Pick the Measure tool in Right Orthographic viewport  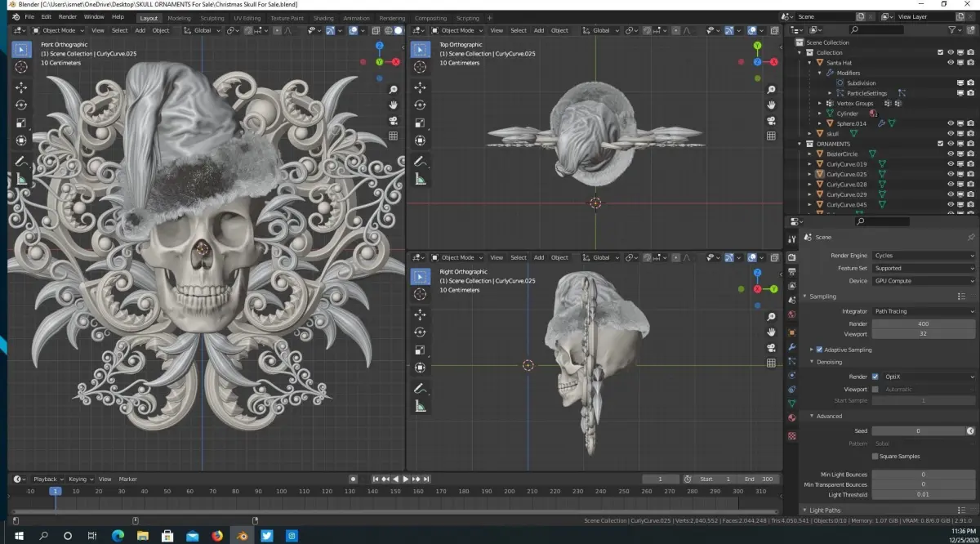click(x=419, y=405)
